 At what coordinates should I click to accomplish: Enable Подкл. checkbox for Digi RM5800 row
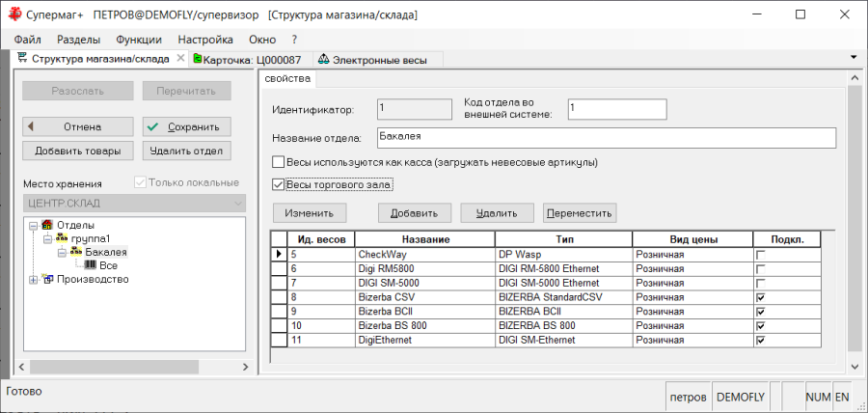761,268
